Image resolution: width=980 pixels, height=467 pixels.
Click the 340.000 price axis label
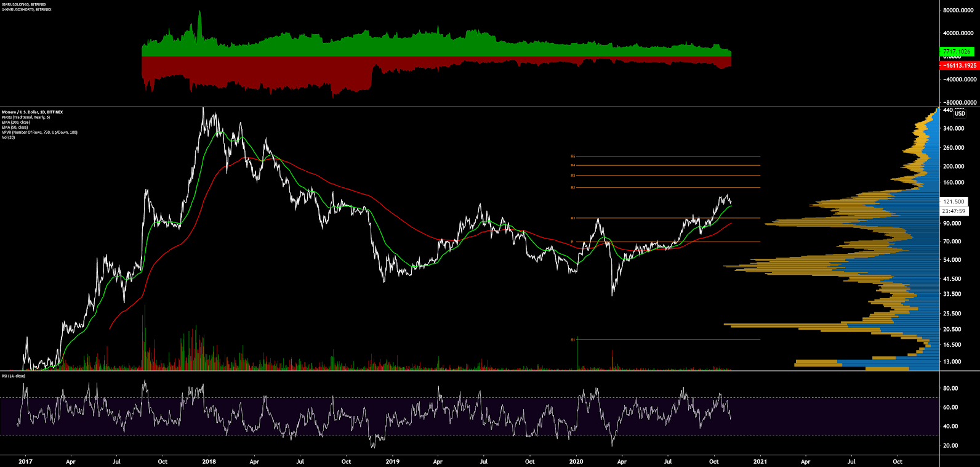[953, 128]
